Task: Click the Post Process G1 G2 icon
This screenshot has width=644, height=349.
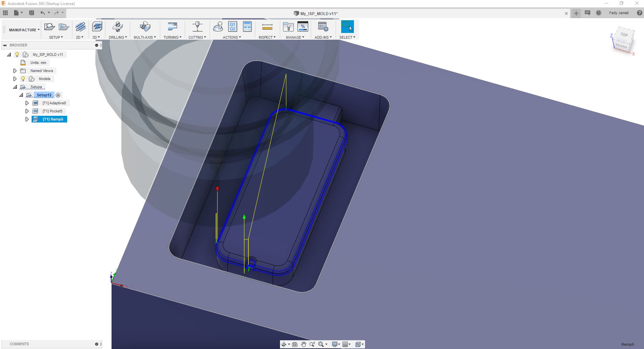Action: (232, 27)
